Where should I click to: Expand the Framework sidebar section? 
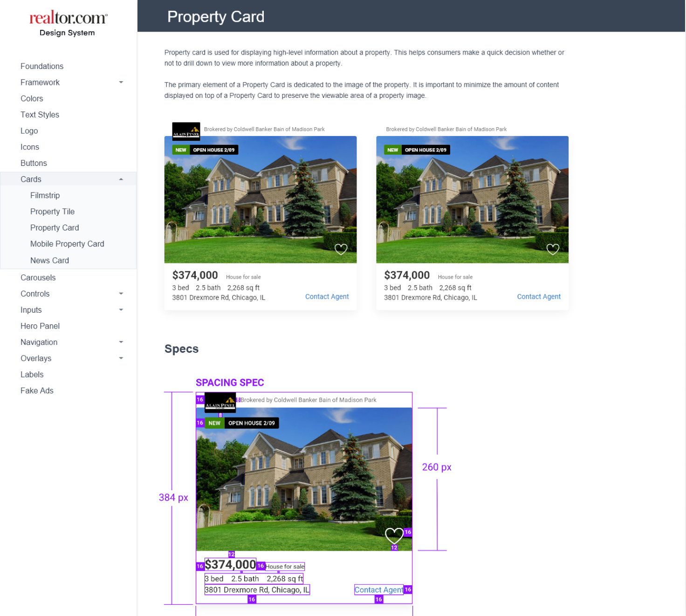point(121,82)
